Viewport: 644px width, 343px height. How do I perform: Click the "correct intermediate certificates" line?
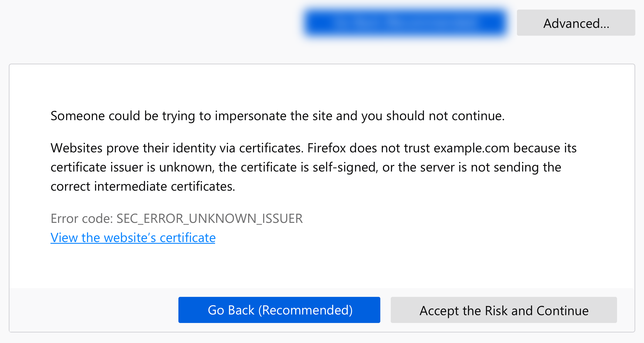pyautogui.click(x=143, y=187)
